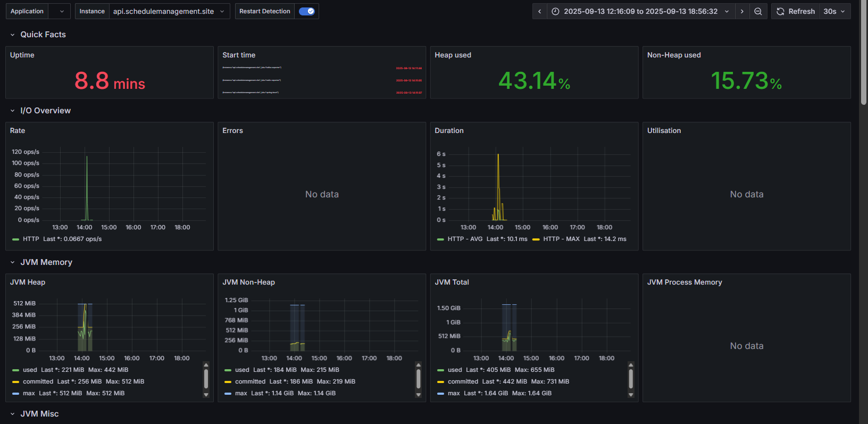Click the Heap used panel title
This screenshot has width=868, height=424.
pos(453,55)
